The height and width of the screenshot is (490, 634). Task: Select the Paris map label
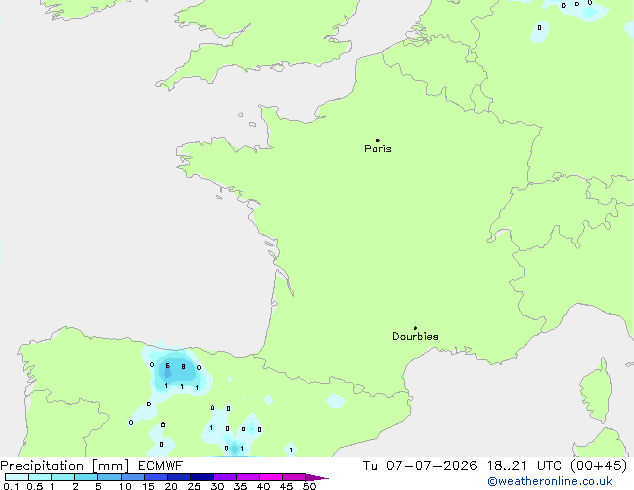378,149
